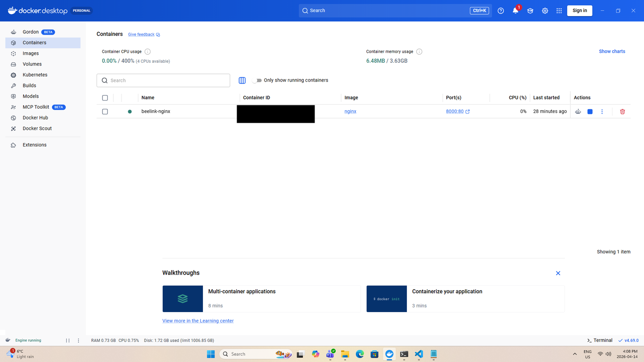Open the Docker Scout section
The height and width of the screenshot is (362, 644).
[37, 128]
